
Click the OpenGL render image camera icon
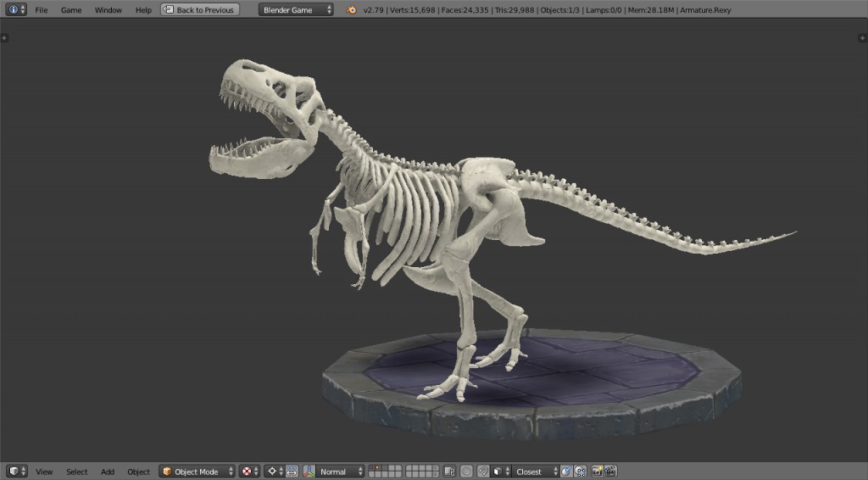click(598, 472)
